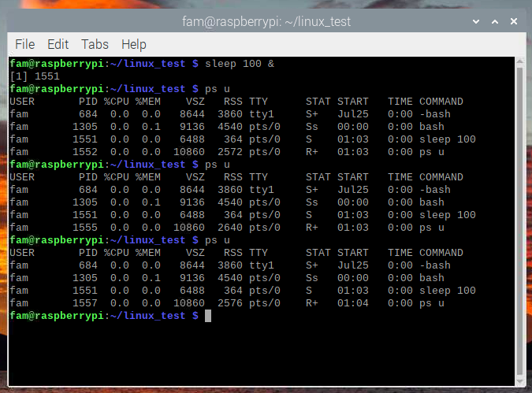The width and height of the screenshot is (532, 393).
Task: Open the Help menu
Action: (x=134, y=44)
